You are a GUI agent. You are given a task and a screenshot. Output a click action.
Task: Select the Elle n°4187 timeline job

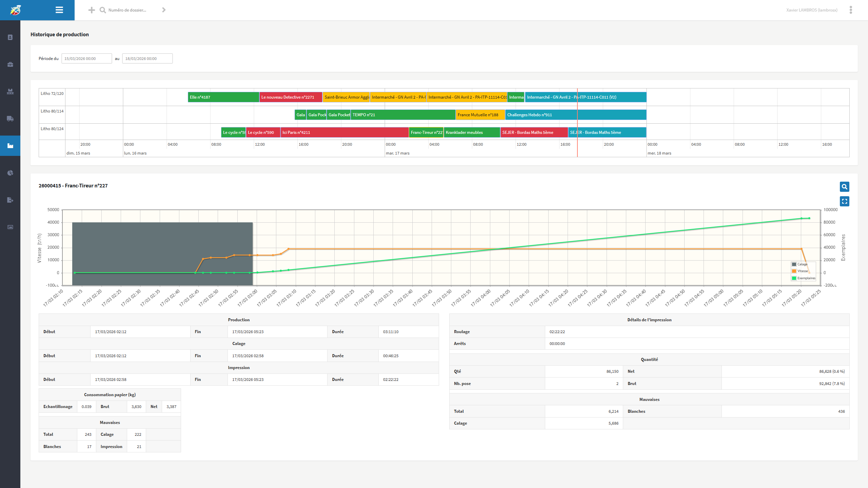point(223,97)
